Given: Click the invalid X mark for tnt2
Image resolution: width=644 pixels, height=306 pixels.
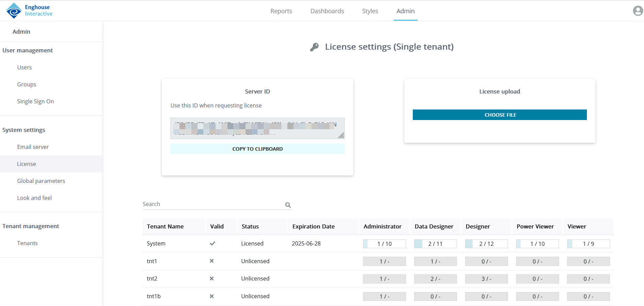Looking at the screenshot, I should coord(211,278).
